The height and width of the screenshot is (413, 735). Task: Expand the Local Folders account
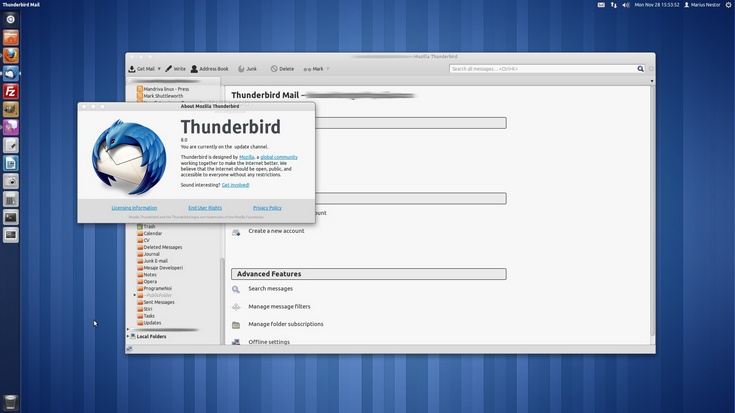pos(128,336)
